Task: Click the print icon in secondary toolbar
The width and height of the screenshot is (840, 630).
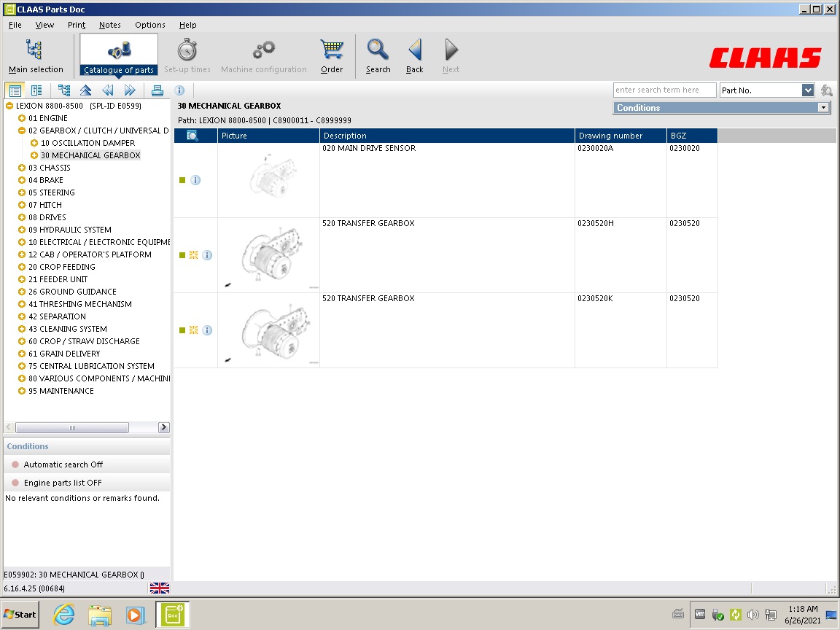Action: (x=157, y=90)
